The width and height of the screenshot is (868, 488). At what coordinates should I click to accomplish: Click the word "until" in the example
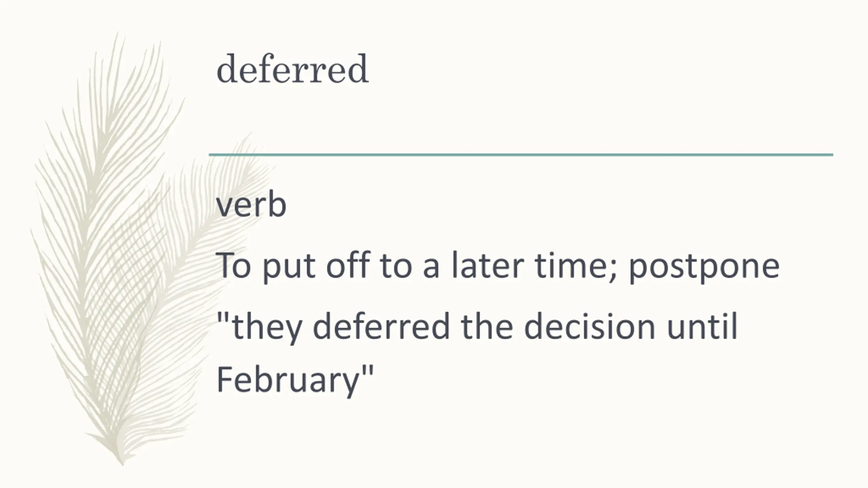tap(702, 326)
